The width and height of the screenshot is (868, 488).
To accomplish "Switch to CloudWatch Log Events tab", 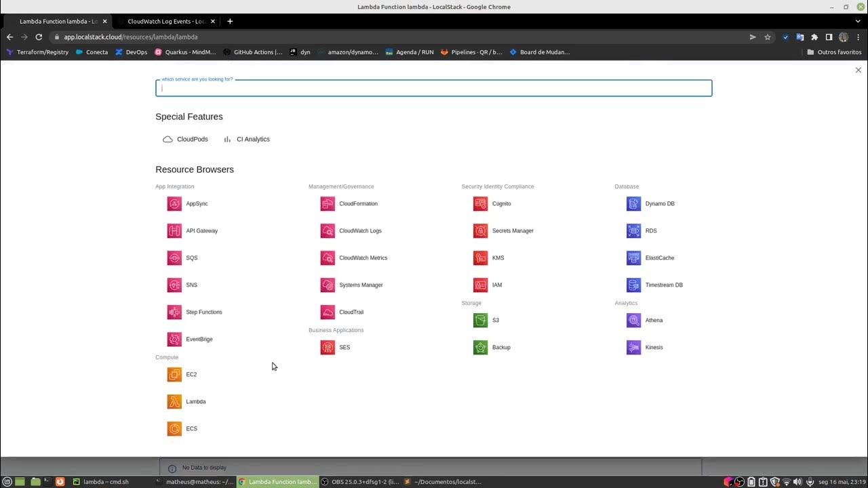I will (166, 21).
